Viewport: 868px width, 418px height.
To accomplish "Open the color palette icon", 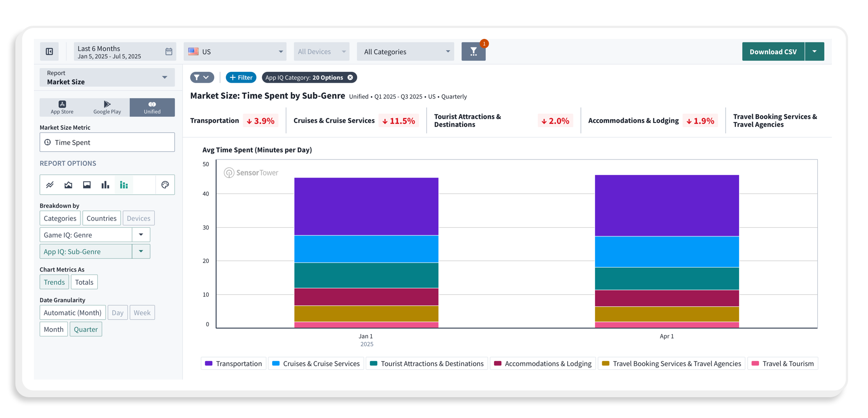I will [x=165, y=185].
